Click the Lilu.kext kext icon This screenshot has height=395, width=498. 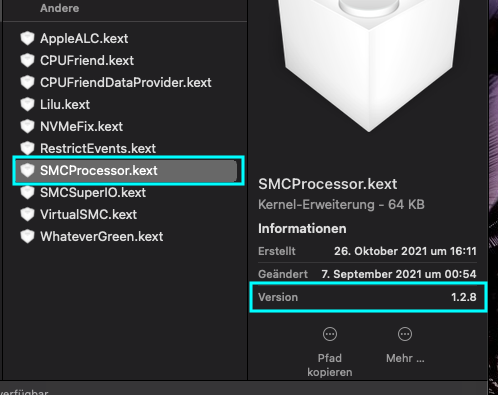coord(27,104)
